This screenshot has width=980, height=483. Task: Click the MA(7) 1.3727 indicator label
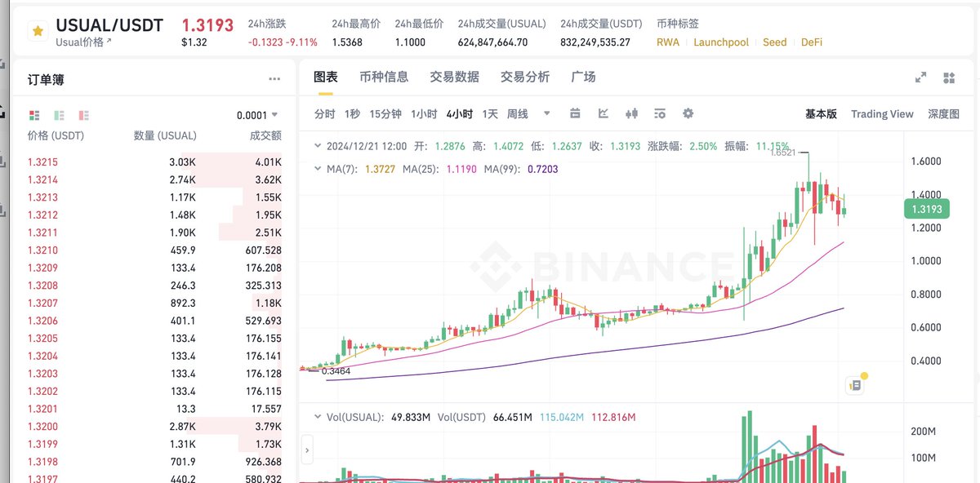pos(363,169)
